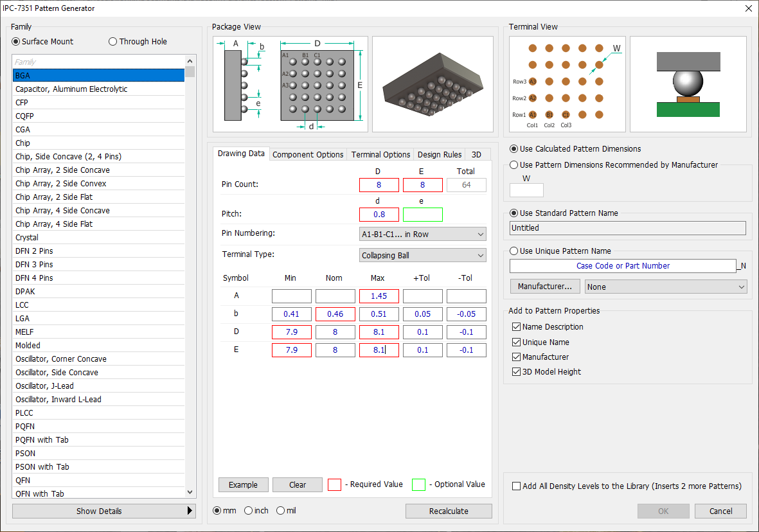Click the Example button
The height and width of the screenshot is (532, 759).
point(244,485)
